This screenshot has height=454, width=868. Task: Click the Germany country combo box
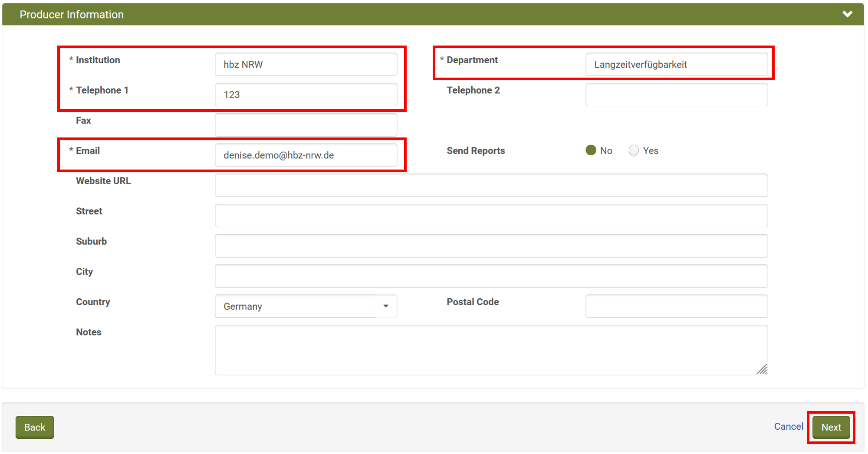[x=295, y=306]
